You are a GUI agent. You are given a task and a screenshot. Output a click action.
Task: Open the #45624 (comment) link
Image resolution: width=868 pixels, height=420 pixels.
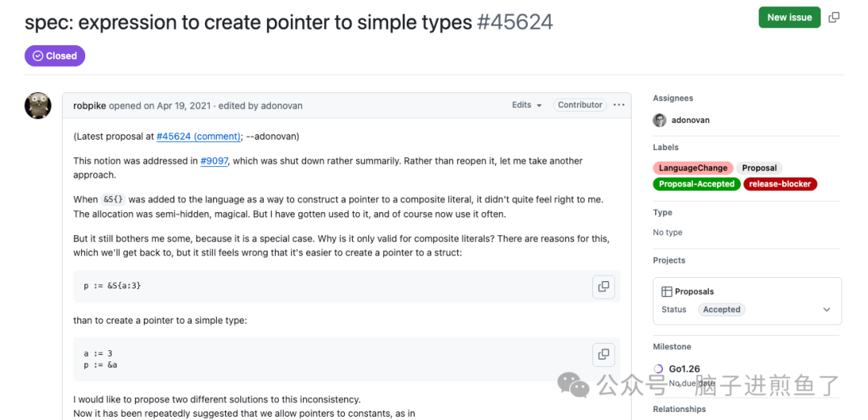(x=199, y=137)
